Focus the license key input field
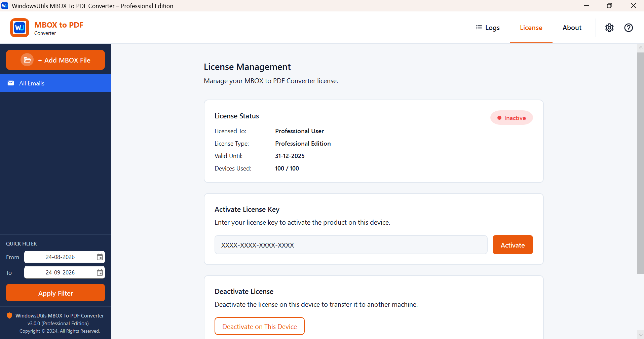Image resolution: width=644 pixels, height=339 pixels. click(x=351, y=245)
